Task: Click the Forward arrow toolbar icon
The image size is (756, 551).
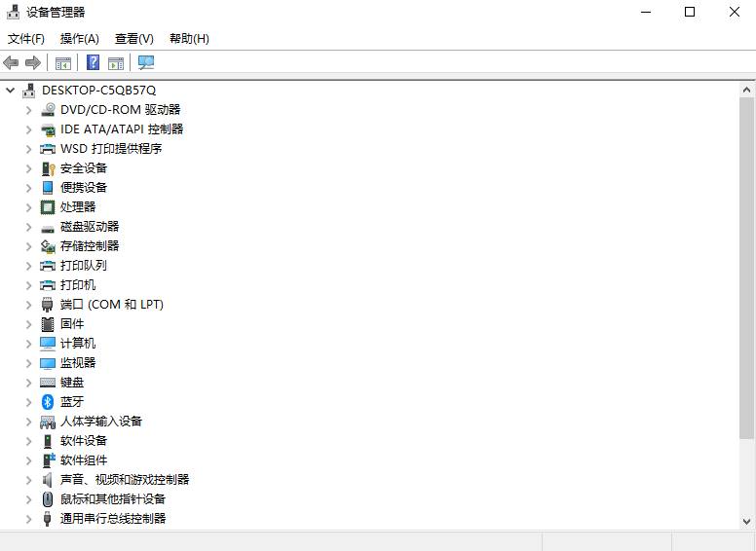Action: click(x=33, y=62)
